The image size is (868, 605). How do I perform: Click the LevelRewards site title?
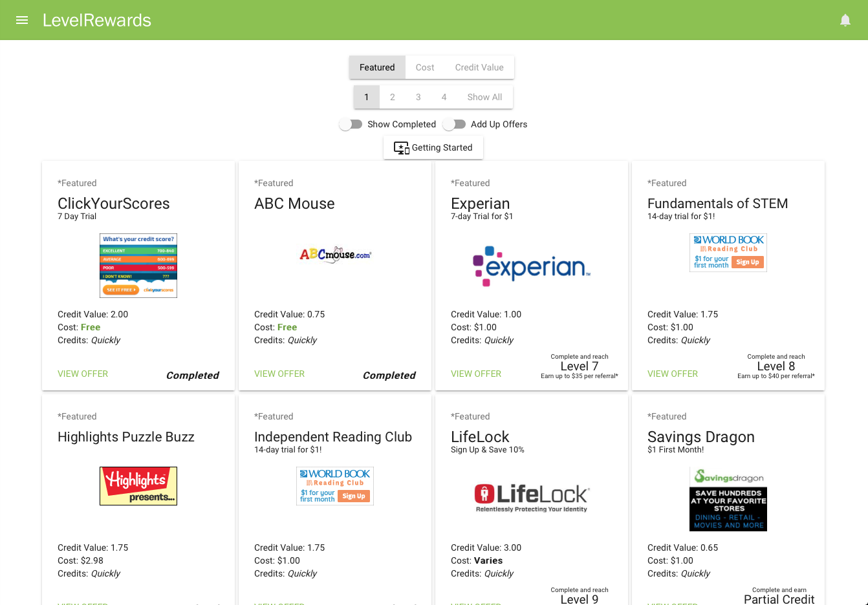[x=97, y=20]
